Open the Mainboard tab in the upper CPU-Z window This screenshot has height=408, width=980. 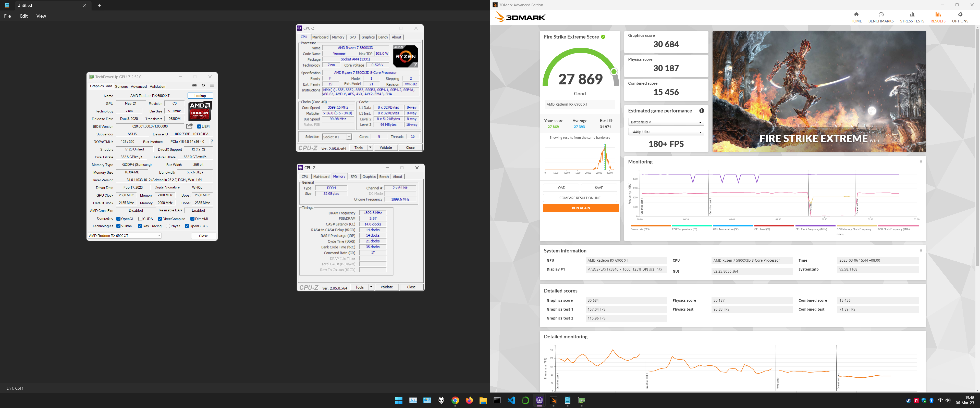[x=320, y=37]
